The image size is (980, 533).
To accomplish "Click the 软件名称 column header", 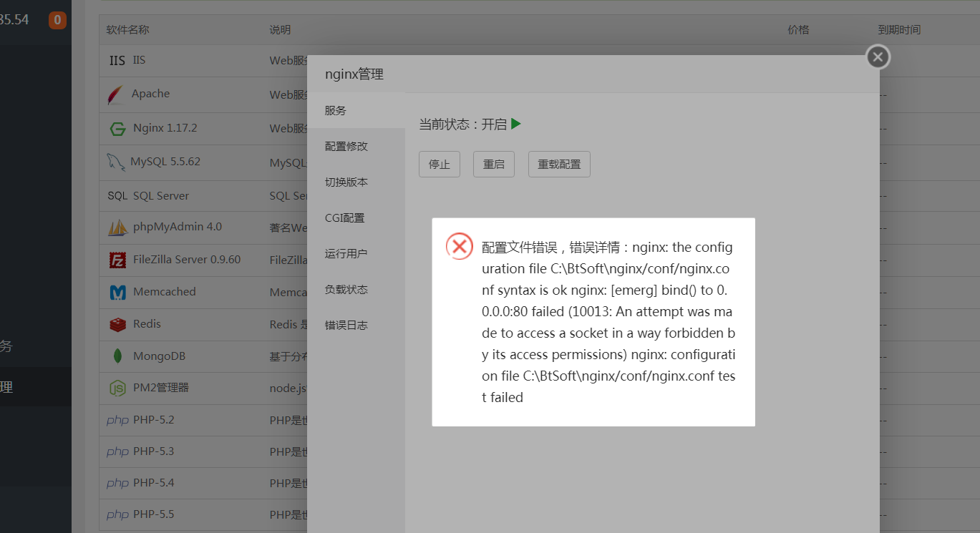I will point(127,30).
